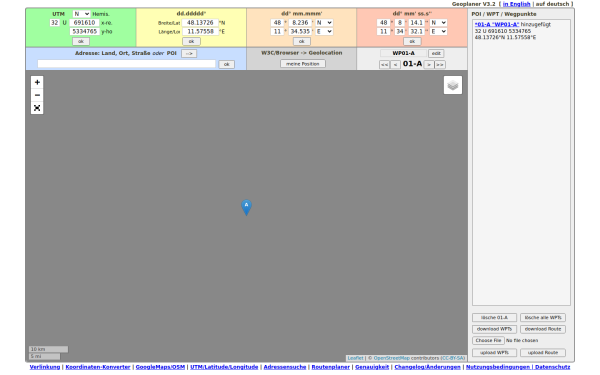600x375 pixels.
Task: Focus the UTM x-re field 691610
Action: click(x=85, y=23)
